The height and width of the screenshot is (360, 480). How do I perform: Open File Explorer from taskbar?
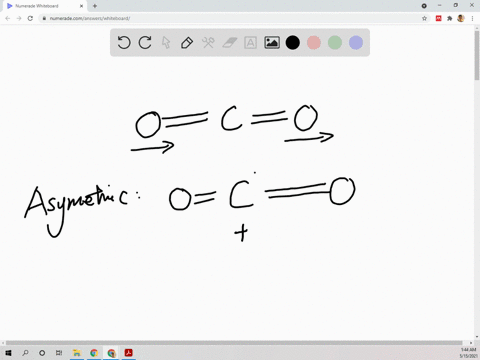77,353
